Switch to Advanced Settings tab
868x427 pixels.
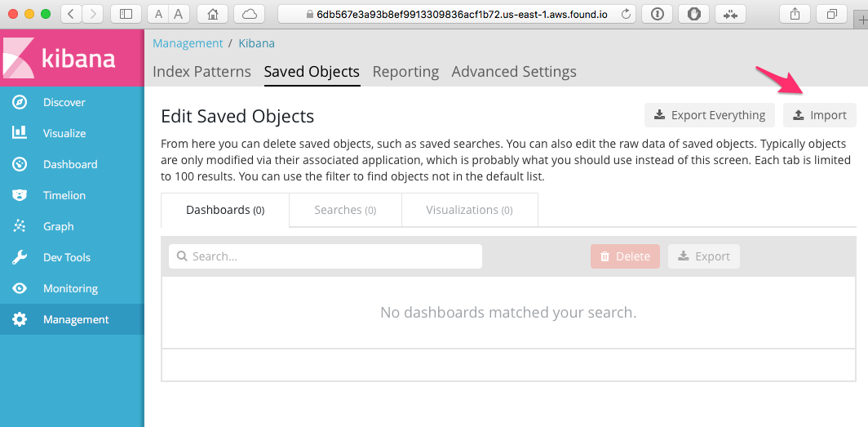point(514,72)
